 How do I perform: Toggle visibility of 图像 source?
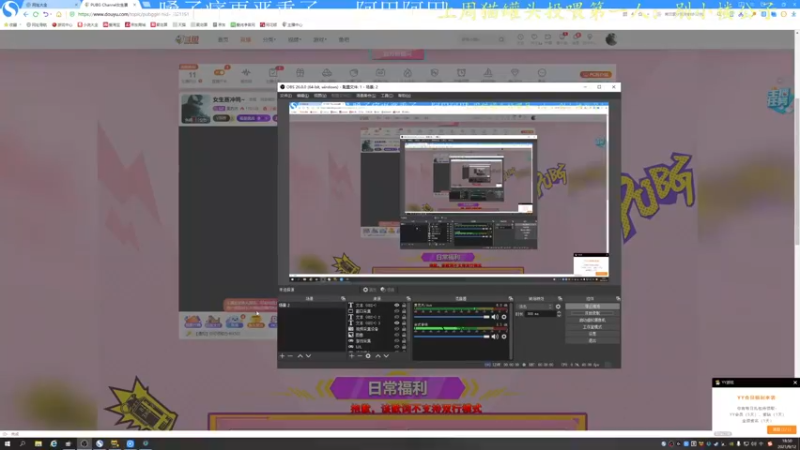pos(396,335)
